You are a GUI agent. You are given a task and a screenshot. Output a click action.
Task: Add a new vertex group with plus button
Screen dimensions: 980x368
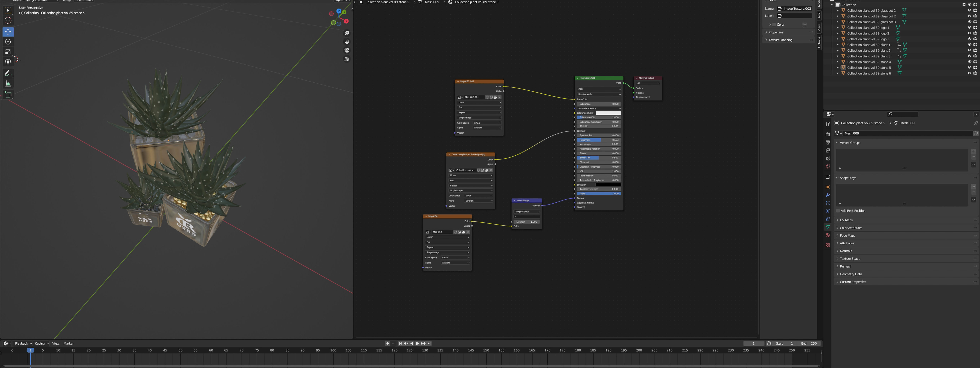click(973, 151)
